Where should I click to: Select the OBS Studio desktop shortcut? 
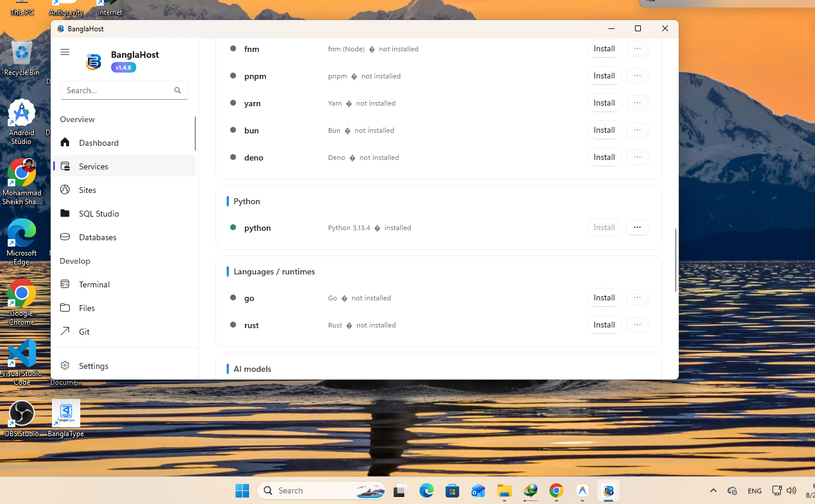point(21,419)
